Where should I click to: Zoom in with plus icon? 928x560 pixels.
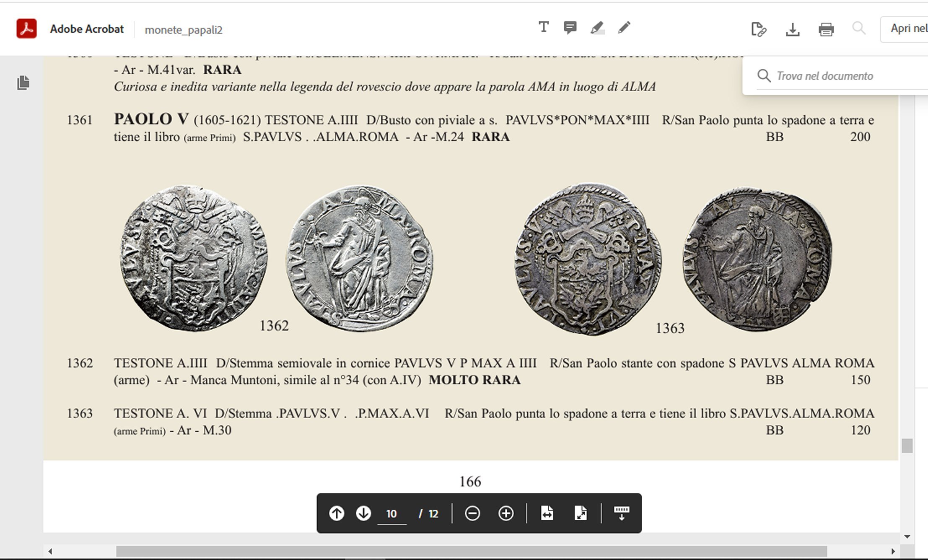click(506, 513)
